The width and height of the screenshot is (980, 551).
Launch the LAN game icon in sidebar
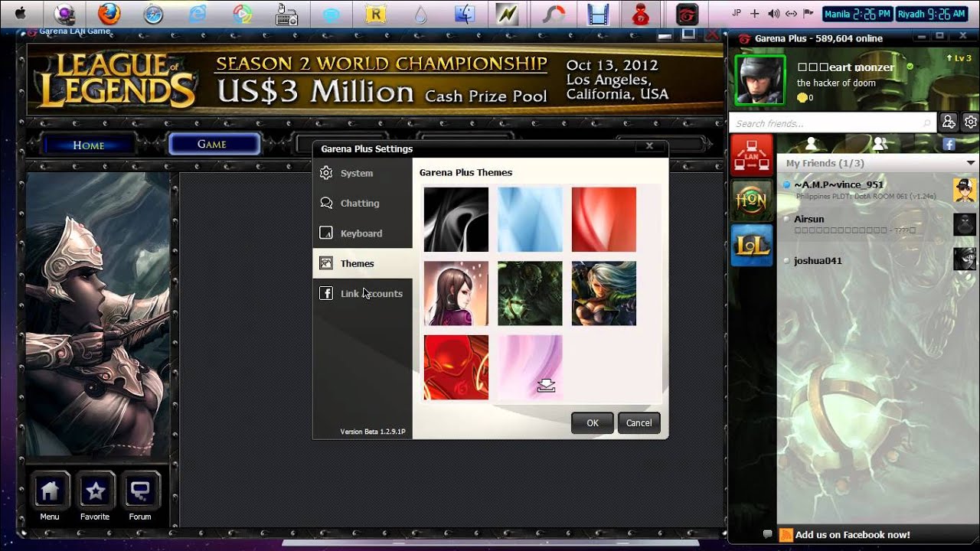[752, 155]
